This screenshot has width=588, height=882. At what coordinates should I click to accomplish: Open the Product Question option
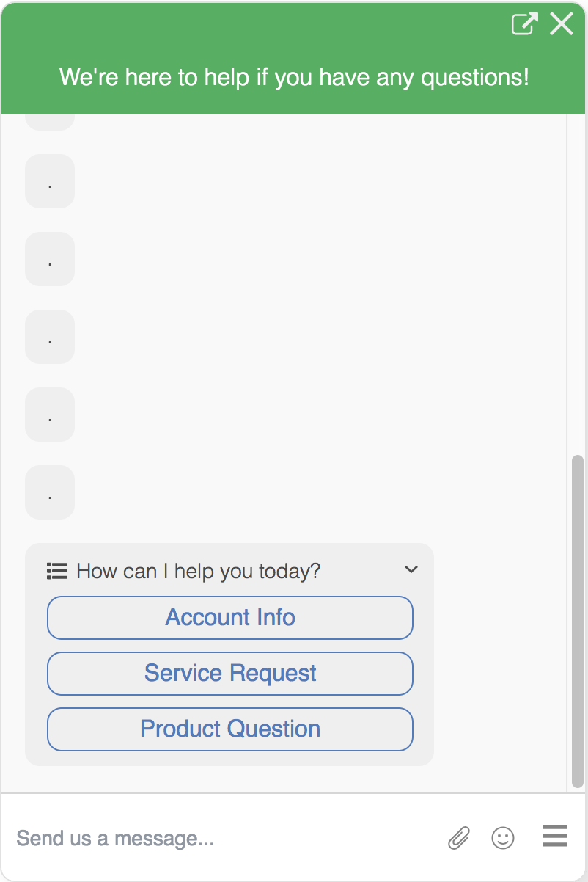(229, 729)
